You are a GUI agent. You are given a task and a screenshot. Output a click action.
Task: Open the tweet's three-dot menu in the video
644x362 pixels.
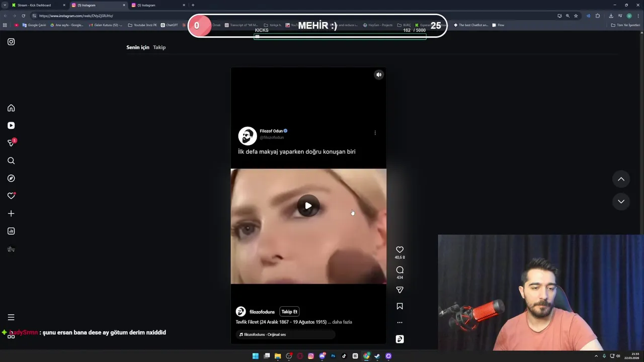pyautogui.click(x=375, y=133)
